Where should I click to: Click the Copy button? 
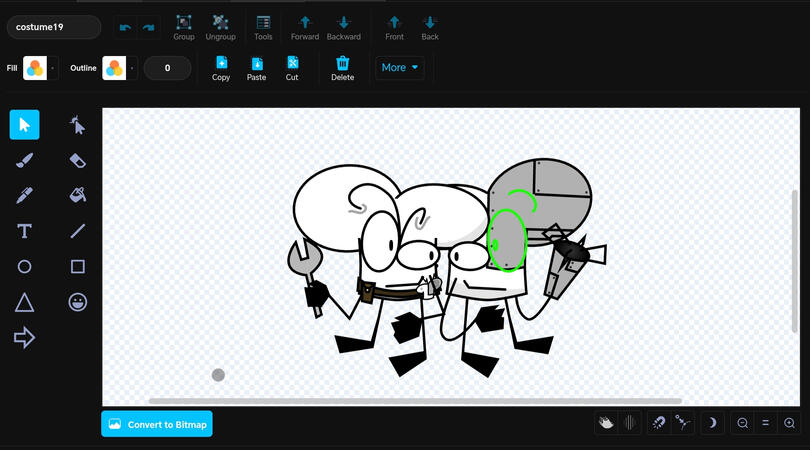(x=221, y=68)
